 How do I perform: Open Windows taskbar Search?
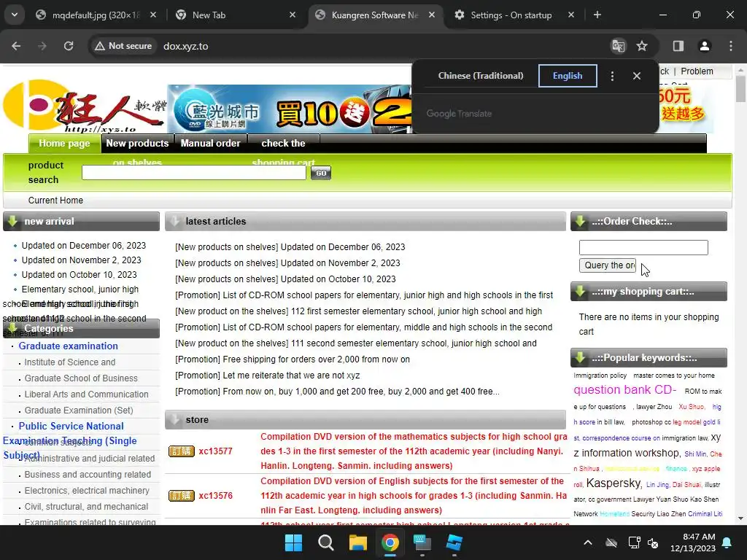click(x=326, y=542)
